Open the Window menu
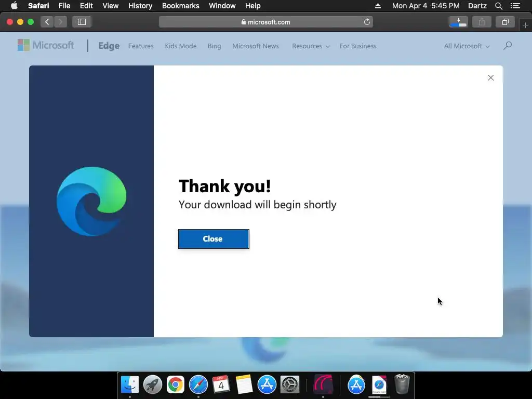The width and height of the screenshot is (532, 399). pyautogui.click(x=222, y=6)
